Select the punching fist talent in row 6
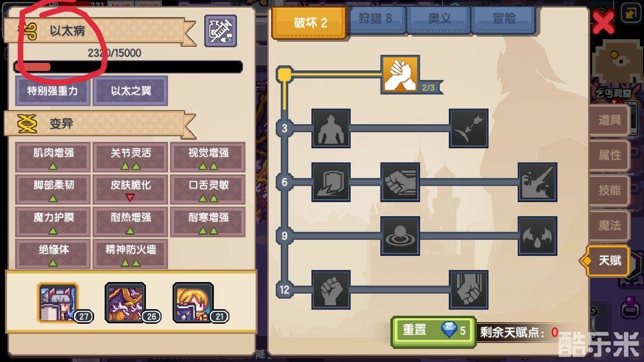Viewport: 644px width, 362px height. tap(400, 182)
